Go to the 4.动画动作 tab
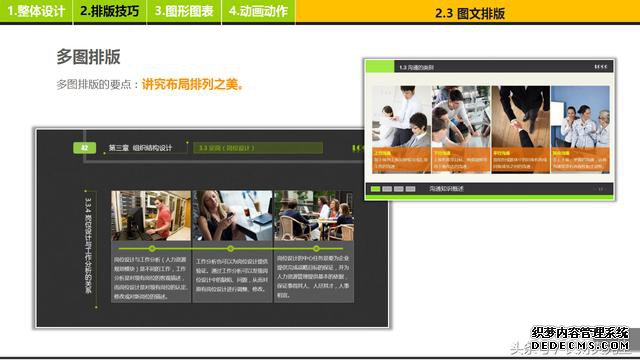 258,11
